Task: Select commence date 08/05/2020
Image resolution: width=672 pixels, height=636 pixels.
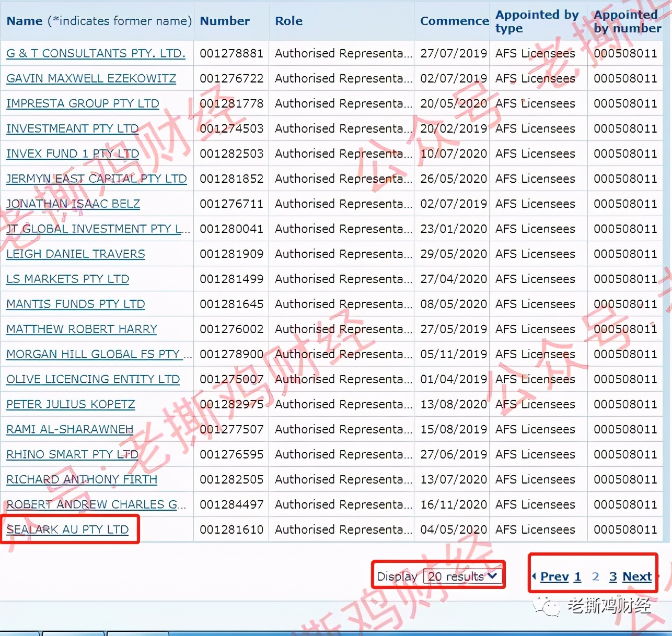Action: (454, 304)
